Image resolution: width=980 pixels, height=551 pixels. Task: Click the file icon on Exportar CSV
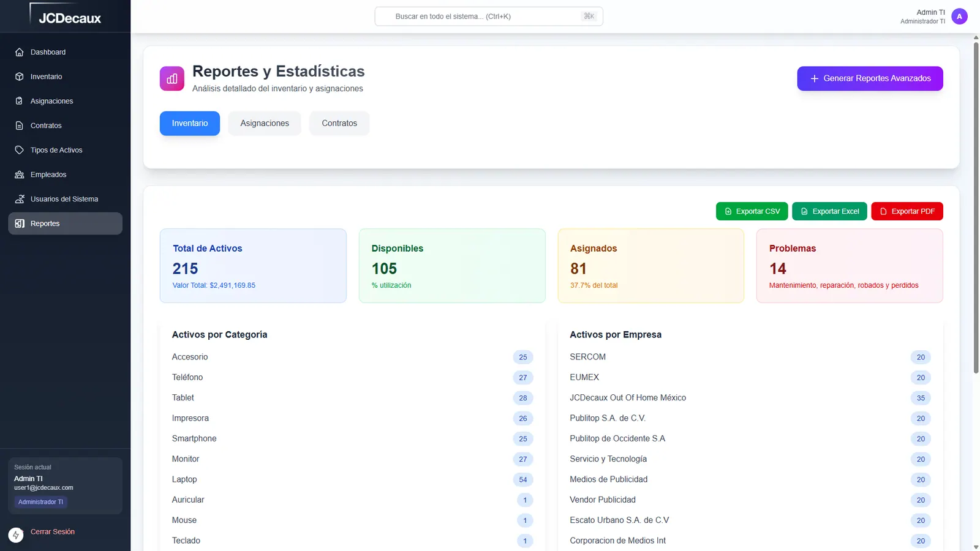728,211
